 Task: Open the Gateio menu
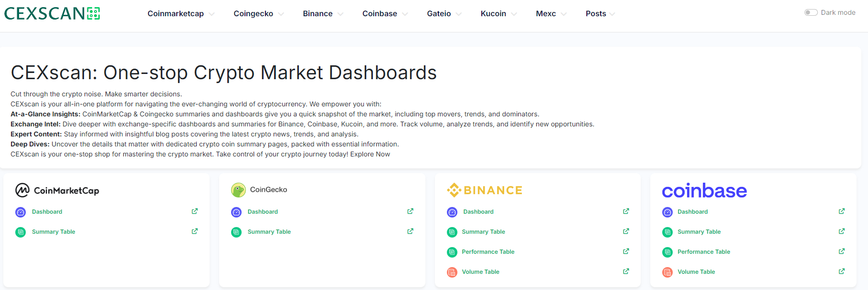439,14
